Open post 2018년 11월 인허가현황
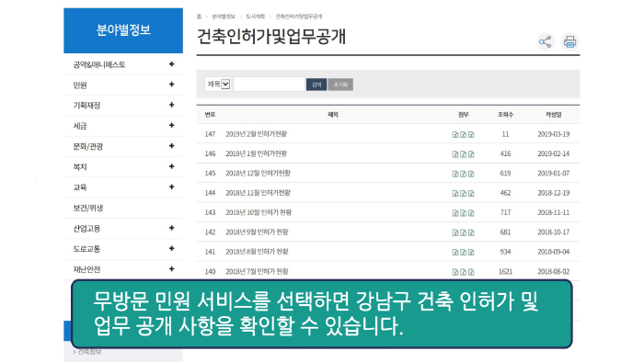Screen dimensions: 644x362 [258, 193]
